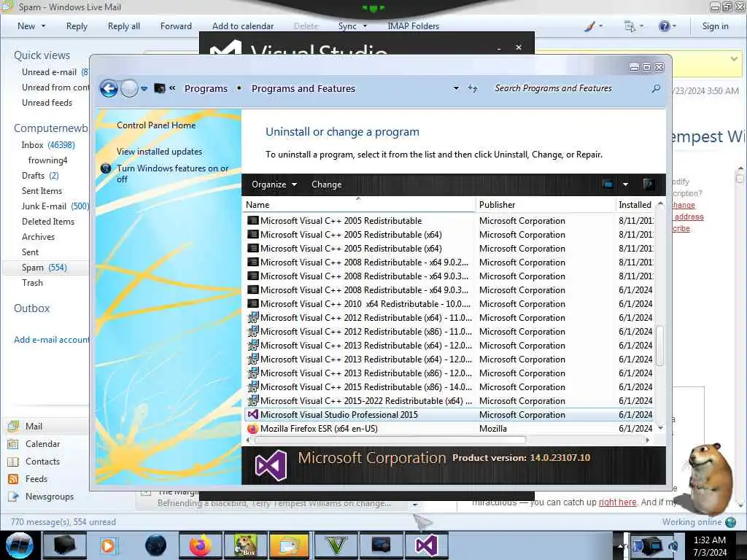Open the Organize dropdown menu
Screen dimensions: 747x560
tap(274, 184)
